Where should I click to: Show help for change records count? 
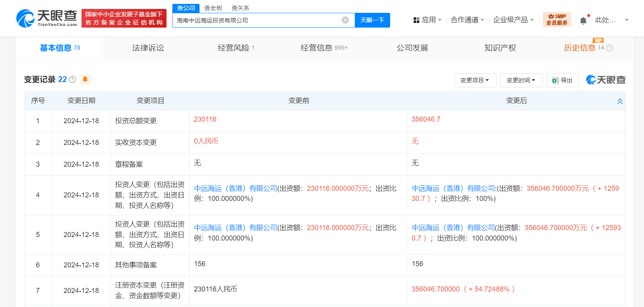pos(72,79)
